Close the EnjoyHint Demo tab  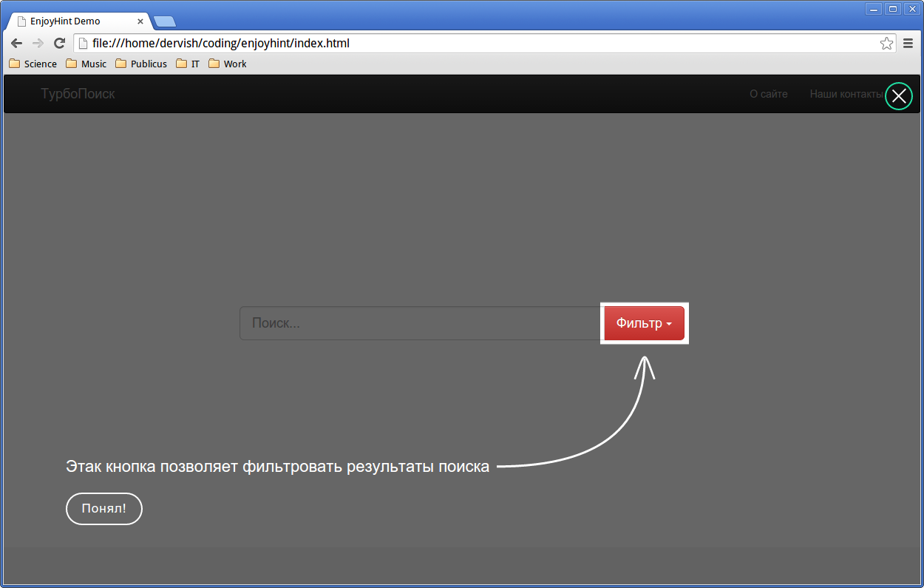click(140, 21)
